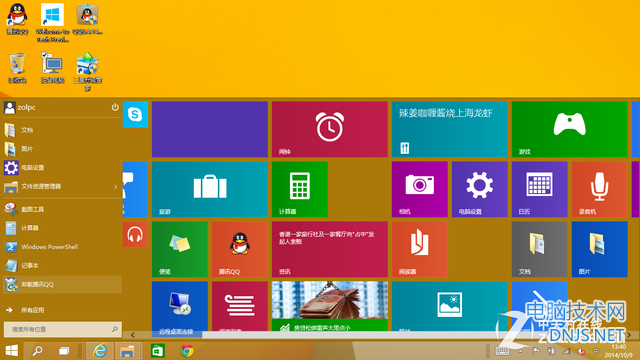Open the Camera tile
The height and width of the screenshot is (360, 640).
pyautogui.click(x=420, y=189)
